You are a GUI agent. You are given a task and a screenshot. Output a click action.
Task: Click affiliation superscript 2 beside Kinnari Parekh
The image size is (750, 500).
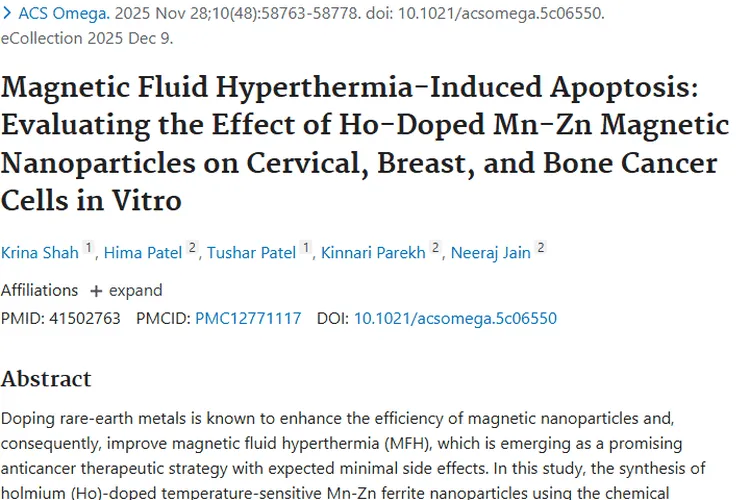(435, 248)
